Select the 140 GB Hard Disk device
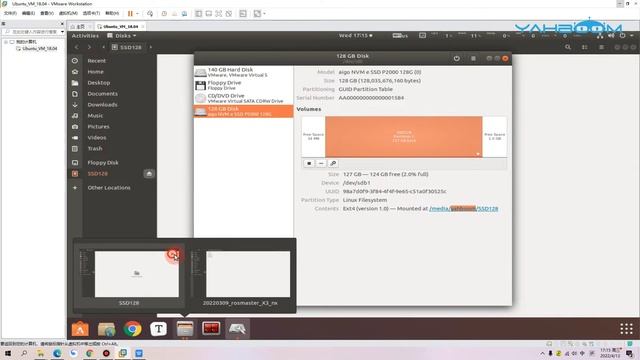The image size is (640, 360). (243, 72)
